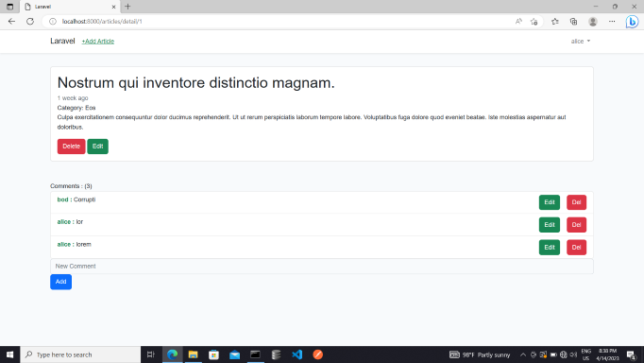This screenshot has width=644, height=363.
Task: Open terminal window from taskbar
Action: pos(255,354)
